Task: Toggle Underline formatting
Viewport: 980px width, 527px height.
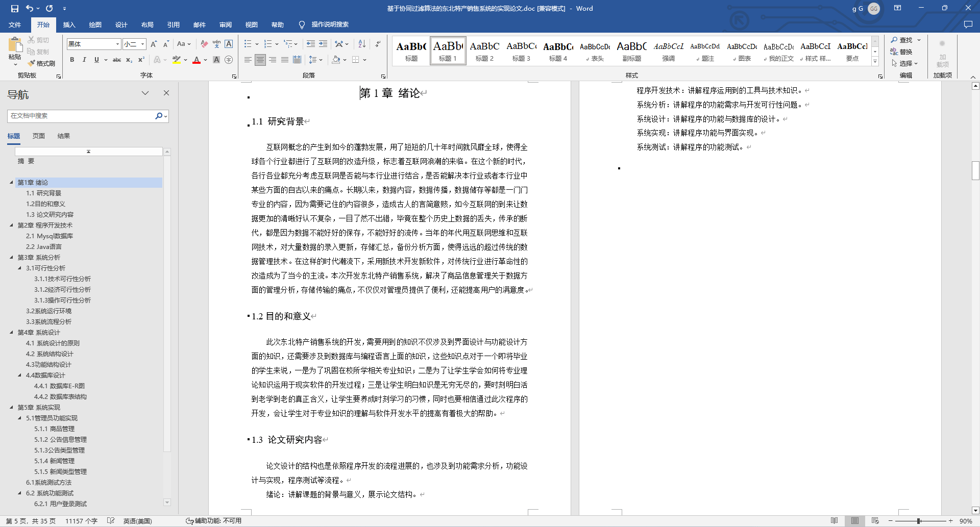Action: pos(96,60)
